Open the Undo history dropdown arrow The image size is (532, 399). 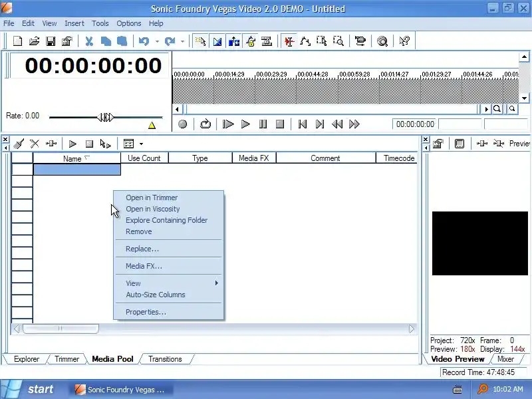[x=157, y=41]
